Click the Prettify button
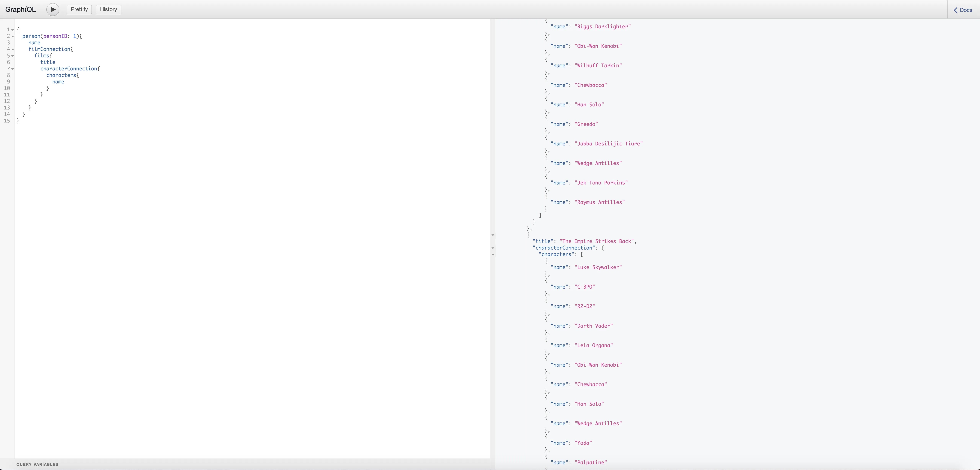 (79, 10)
